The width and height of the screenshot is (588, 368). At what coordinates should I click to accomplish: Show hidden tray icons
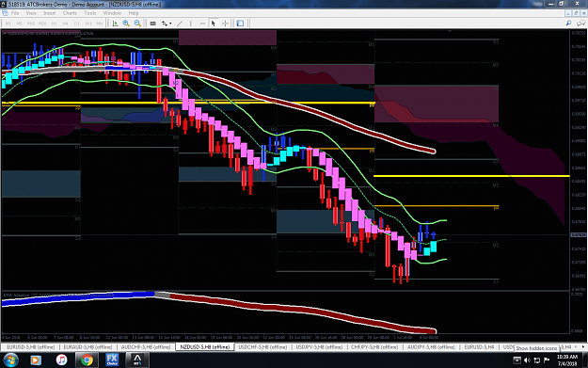tap(516, 360)
